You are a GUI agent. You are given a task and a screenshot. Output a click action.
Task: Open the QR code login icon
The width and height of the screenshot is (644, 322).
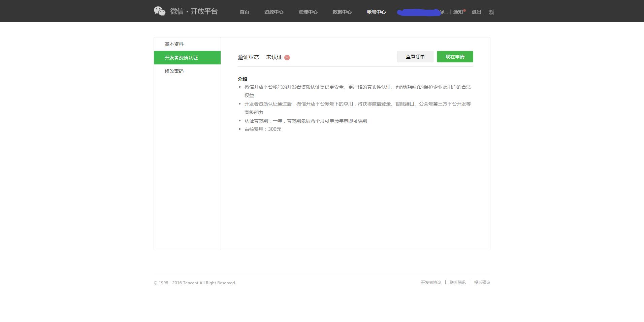pos(491,12)
